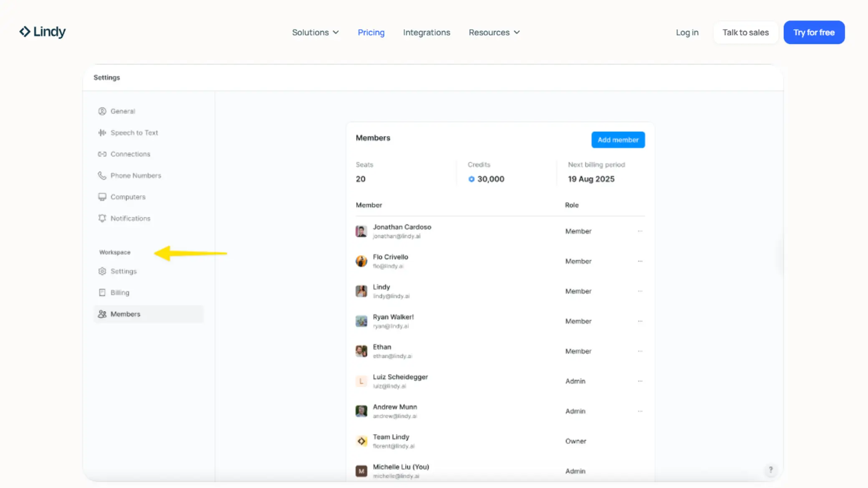Open Connections link icon
The width and height of the screenshot is (868, 488).
(x=102, y=154)
